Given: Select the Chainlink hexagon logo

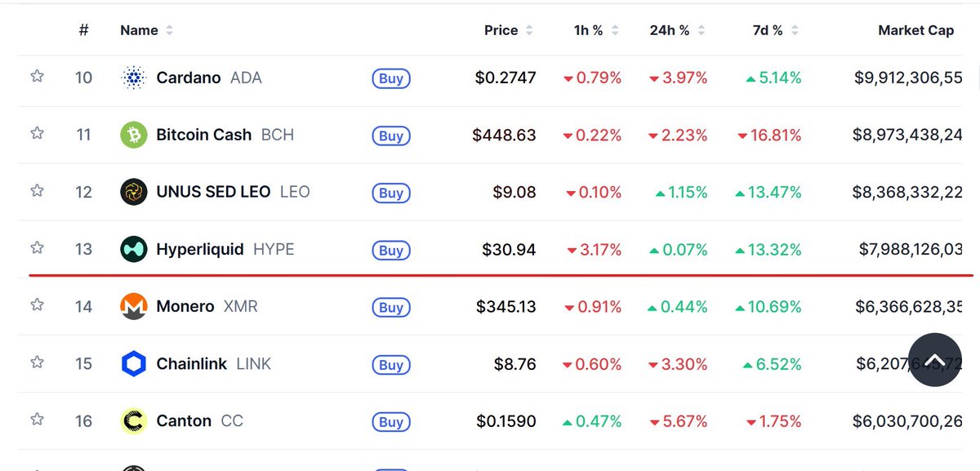Looking at the screenshot, I should (133, 364).
